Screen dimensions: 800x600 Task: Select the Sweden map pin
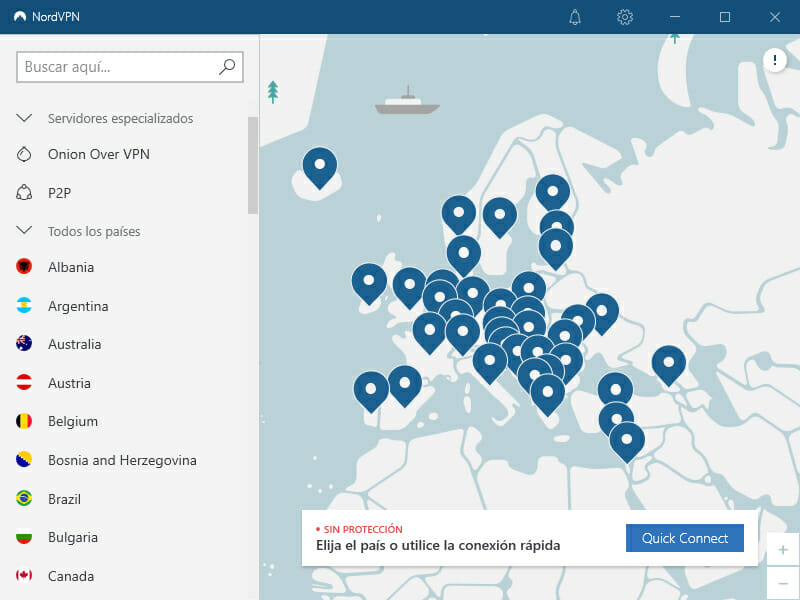(500, 217)
